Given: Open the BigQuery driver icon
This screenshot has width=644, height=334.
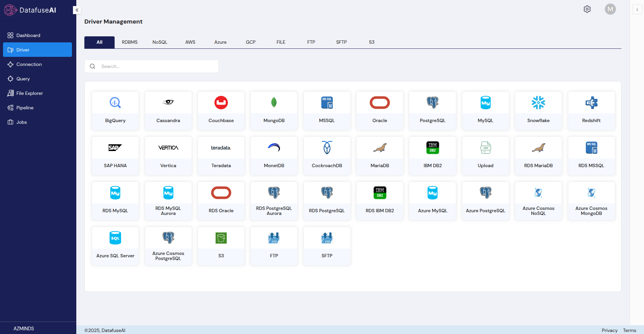Looking at the screenshot, I should click(115, 103).
